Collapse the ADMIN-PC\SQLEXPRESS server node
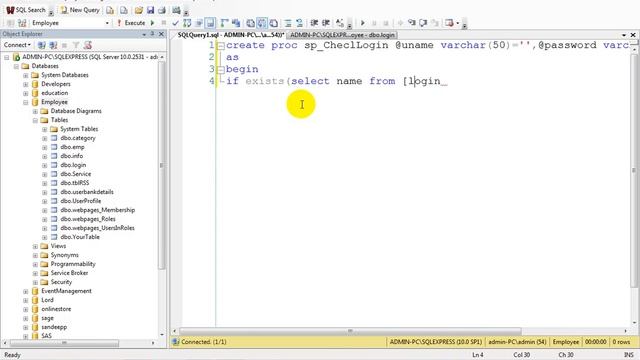The image size is (640, 360). point(7,57)
